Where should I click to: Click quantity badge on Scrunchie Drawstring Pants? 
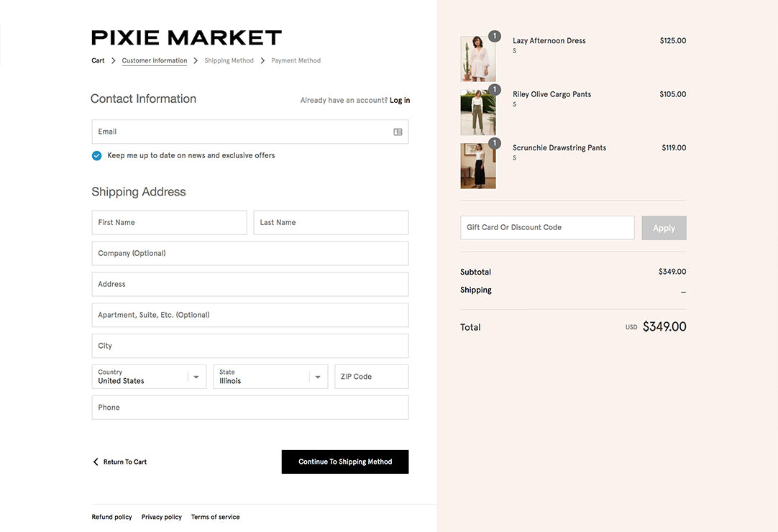click(x=494, y=143)
